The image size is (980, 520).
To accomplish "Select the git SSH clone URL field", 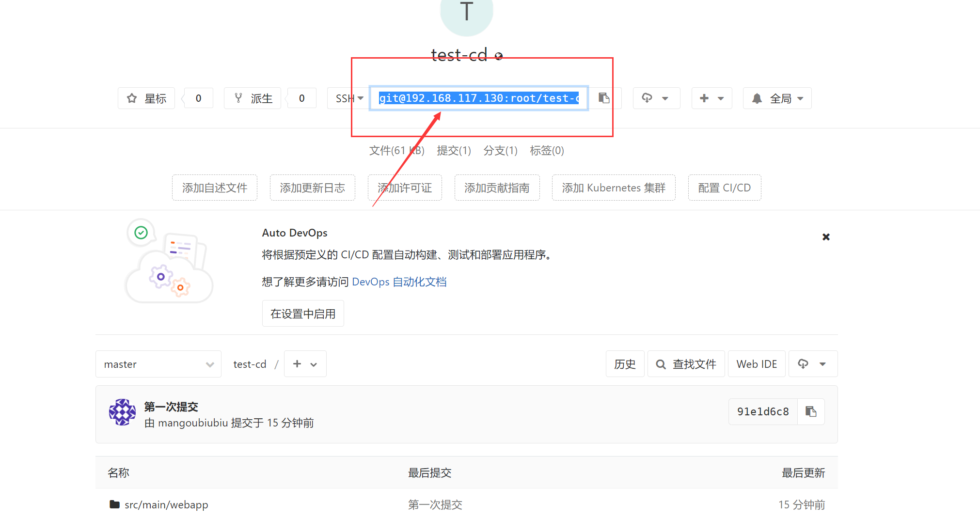I will click(479, 98).
